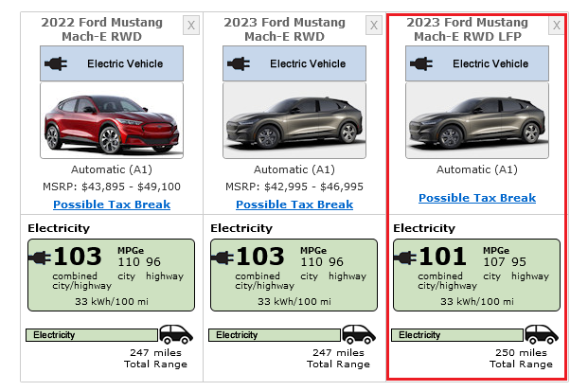Open the gray 2023 Mach-E RWD photo

pyautogui.click(x=294, y=120)
